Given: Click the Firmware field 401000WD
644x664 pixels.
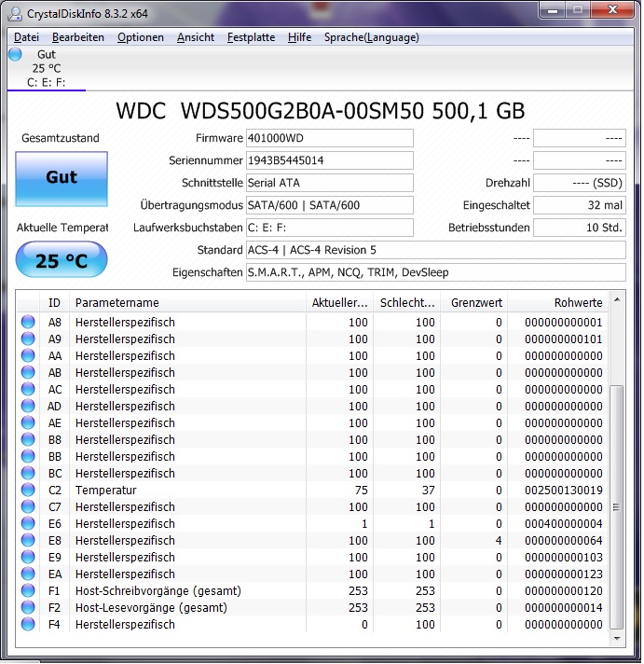Looking at the screenshot, I should tap(330, 138).
